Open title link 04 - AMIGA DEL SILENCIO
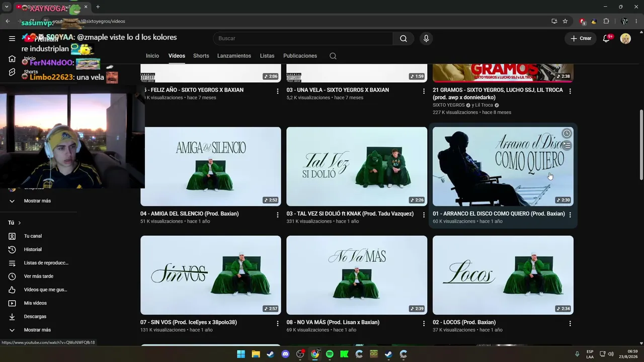The height and width of the screenshot is (362, 644). (x=189, y=214)
